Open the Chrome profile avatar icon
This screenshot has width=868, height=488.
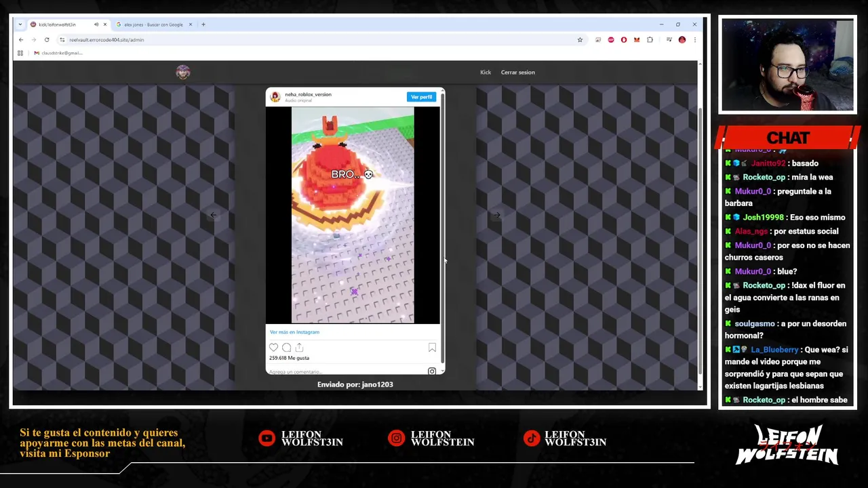[682, 40]
